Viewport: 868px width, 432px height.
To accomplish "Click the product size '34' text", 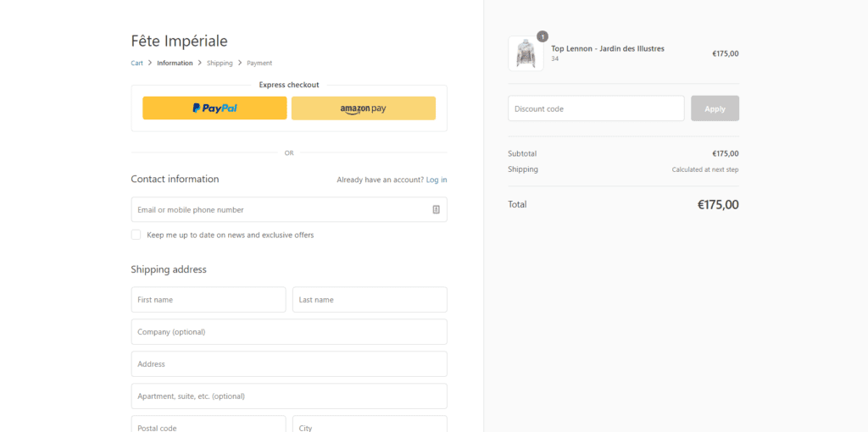I will [x=554, y=58].
